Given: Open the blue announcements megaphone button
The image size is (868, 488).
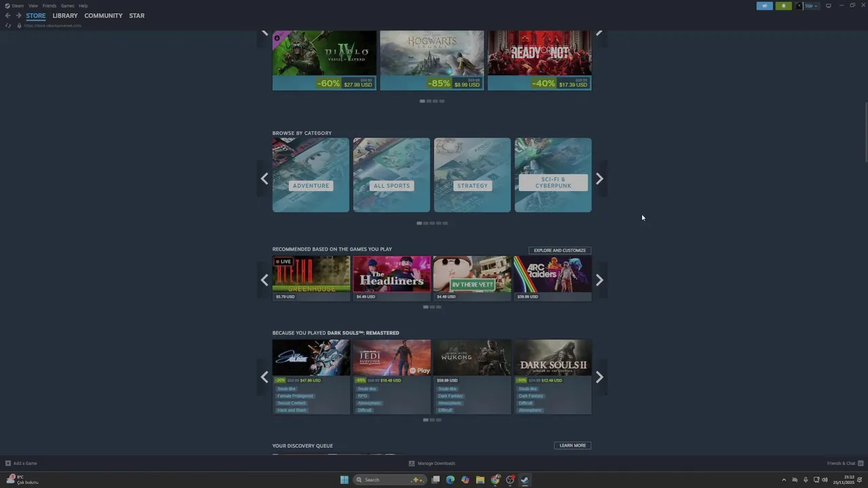Looking at the screenshot, I should tap(764, 5).
